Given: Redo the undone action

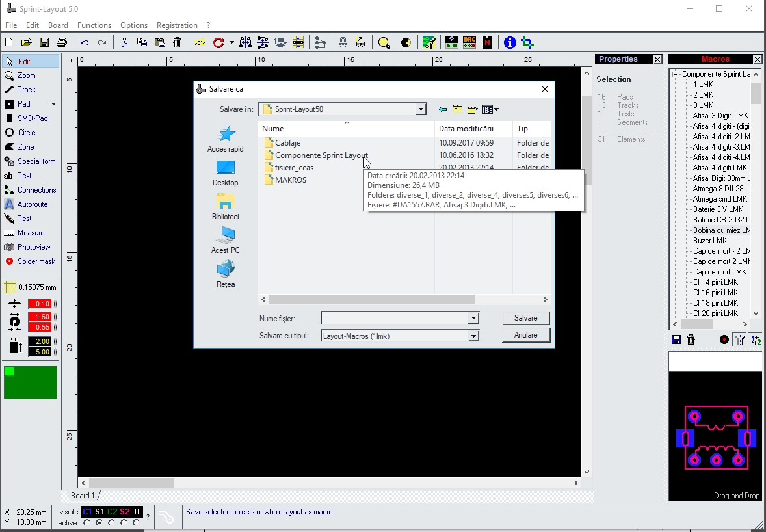Looking at the screenshot, I should [x=102, y=42].
